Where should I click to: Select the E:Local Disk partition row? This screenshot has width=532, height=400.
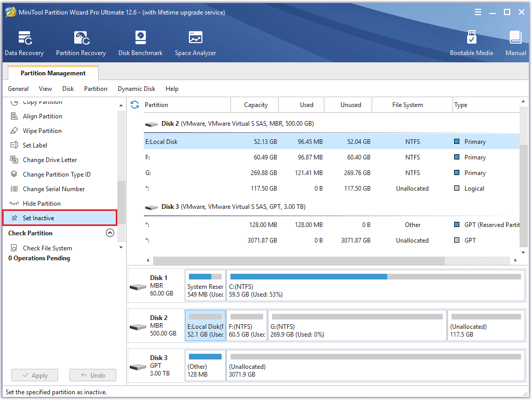332,142
